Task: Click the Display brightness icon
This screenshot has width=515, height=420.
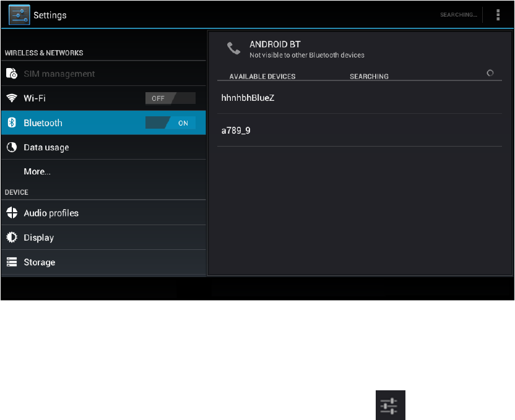Action: (x=12, y=238)
